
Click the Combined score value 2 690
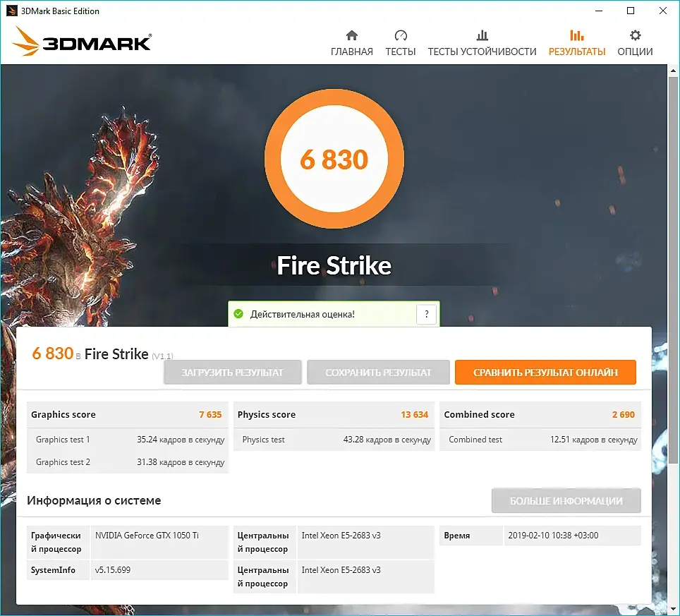point(623,414)
